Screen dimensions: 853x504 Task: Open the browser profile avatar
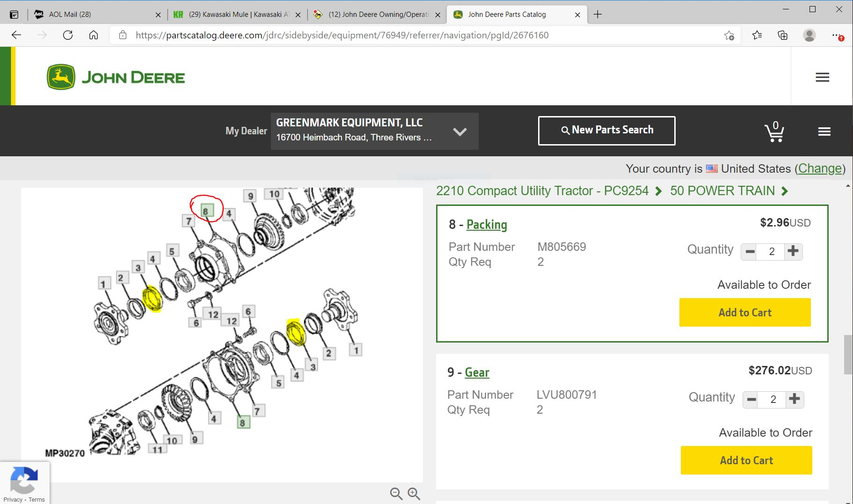(x=809, y=35)
